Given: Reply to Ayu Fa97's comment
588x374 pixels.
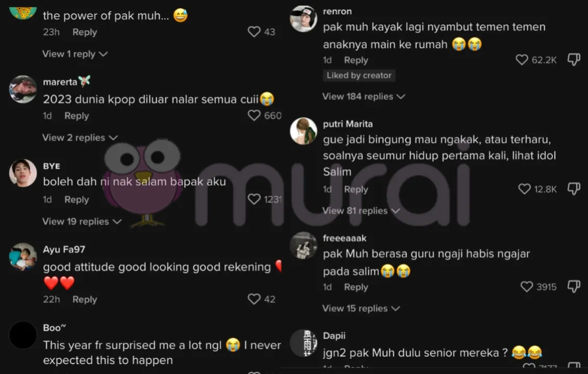Looking at the screenshot, I should pos(84,299).
